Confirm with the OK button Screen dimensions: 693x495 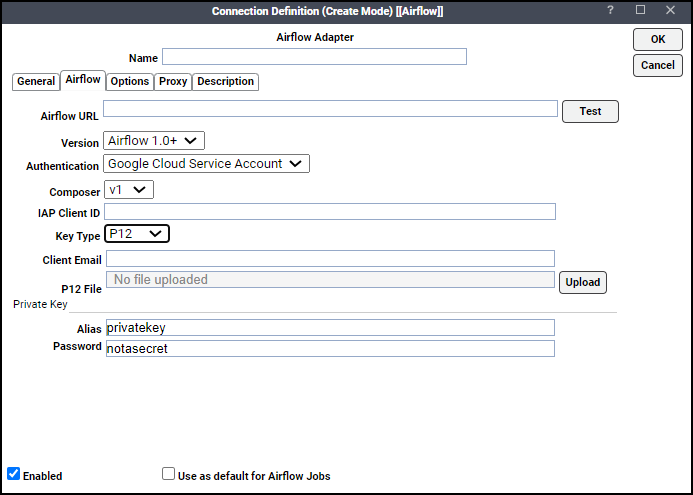click(x=658, y=39)
